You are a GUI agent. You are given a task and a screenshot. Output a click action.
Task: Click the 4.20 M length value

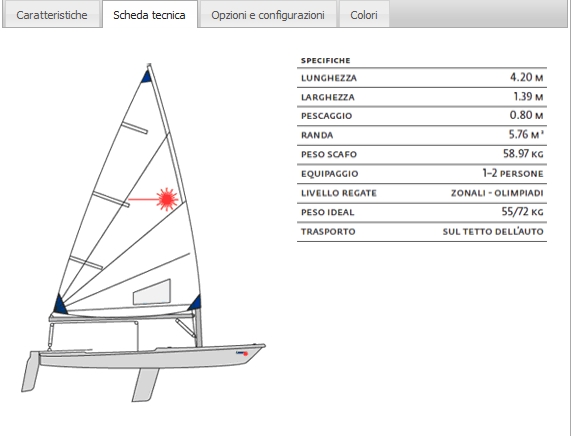click(526, 77)
